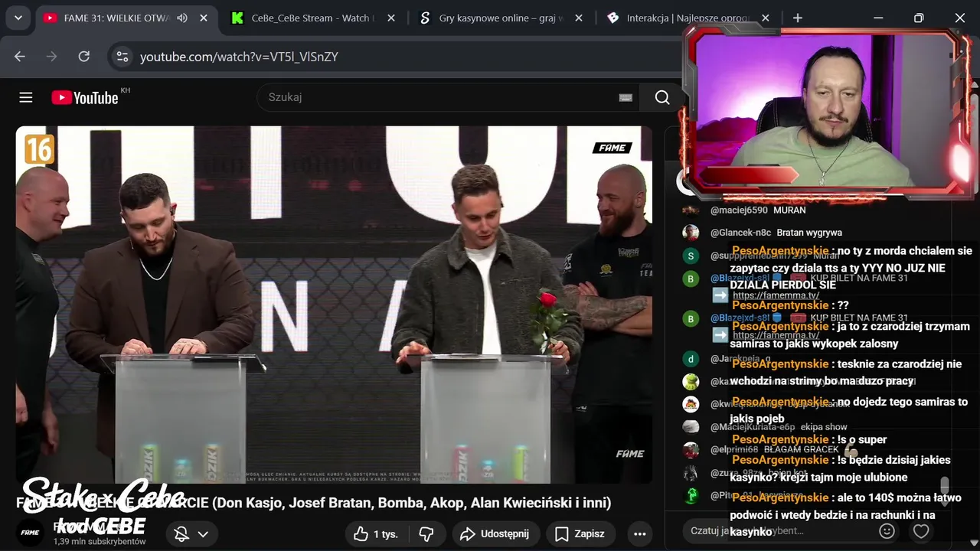Image resolution: width=980 pixels, height=551 pixels.
Task: Click username @MaciejKuriata-e6p in chat
Action: [753, 427]
